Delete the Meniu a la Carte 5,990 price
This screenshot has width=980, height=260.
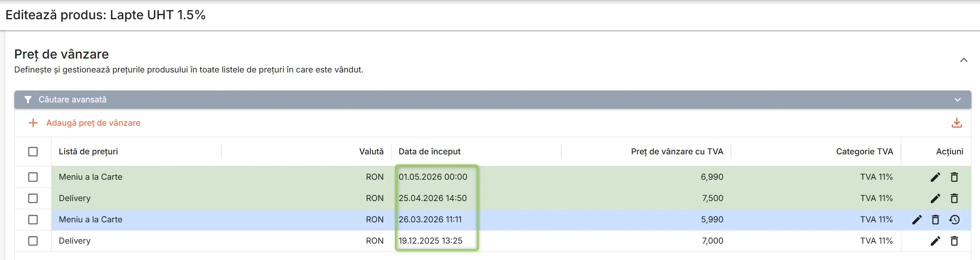pyautogui.click(x=935, y=219)
